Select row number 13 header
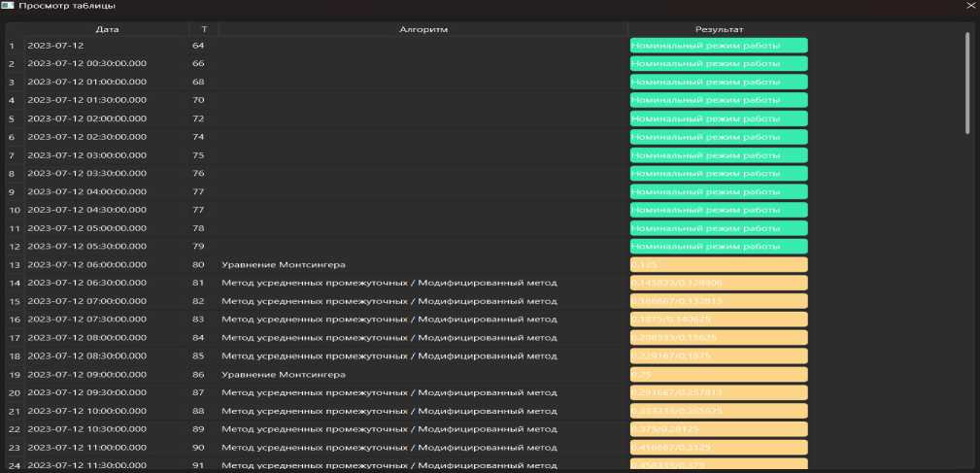980x473 pixels. (x=14, y=264)
